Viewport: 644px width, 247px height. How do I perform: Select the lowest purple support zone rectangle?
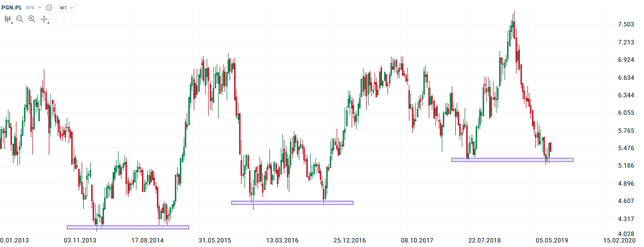(x=128, y=227)
